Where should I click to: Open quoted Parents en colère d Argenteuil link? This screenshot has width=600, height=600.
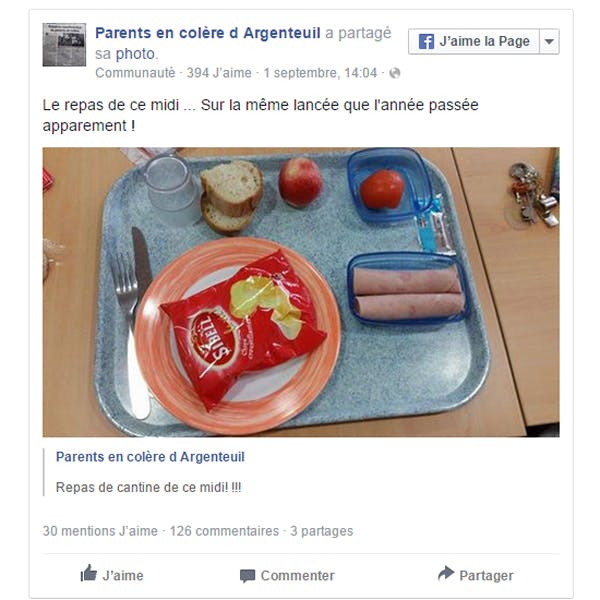pyautogui.click(x=150, y=457)
